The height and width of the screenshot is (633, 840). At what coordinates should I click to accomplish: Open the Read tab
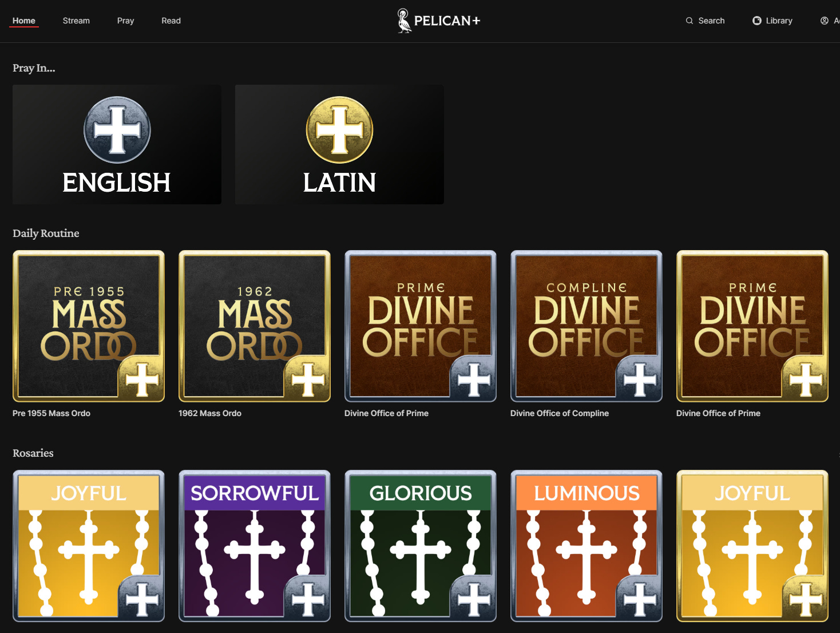pos(171,21)
